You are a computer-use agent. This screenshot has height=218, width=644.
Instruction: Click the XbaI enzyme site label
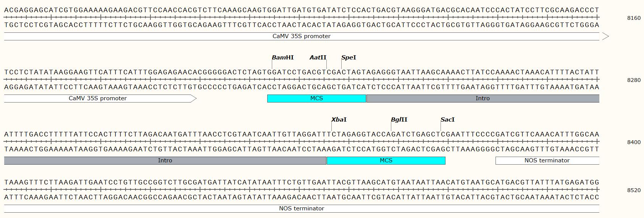(339, 120)
